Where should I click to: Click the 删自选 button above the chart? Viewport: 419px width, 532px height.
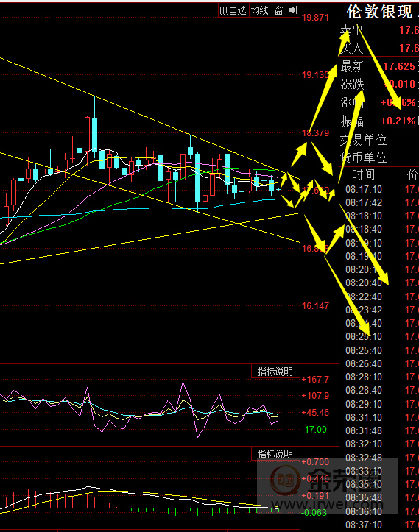[x=233, y=10]
